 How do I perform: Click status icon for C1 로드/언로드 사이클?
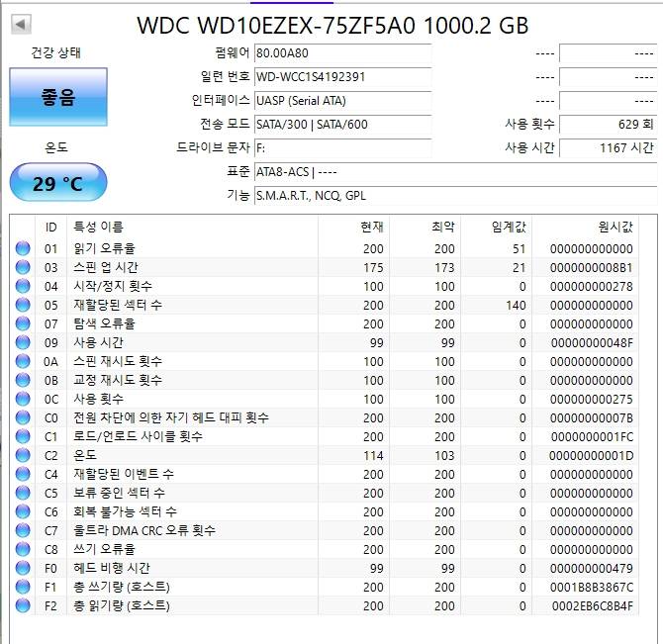tap(23, 436)
